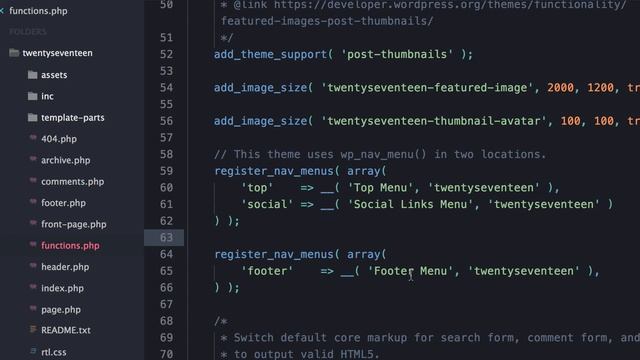Click the file icon beside index.php

click(x=33, y=287)
